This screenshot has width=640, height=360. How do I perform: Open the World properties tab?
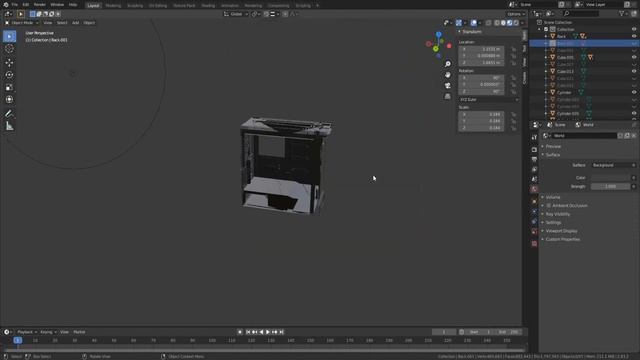click(x=534, y=189)
